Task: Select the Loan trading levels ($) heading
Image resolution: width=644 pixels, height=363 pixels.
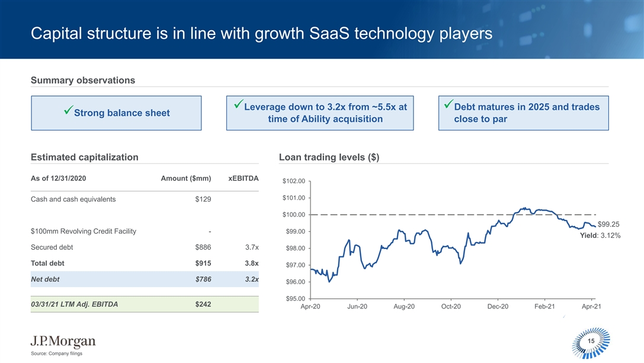Action: pyautogui.click(x=329, y=157)
